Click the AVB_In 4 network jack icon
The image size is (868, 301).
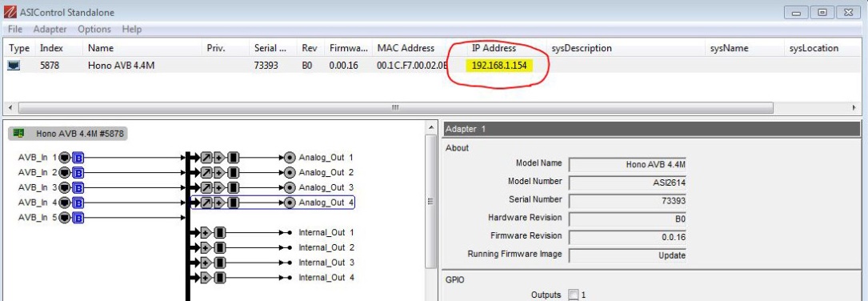(66, 203)
